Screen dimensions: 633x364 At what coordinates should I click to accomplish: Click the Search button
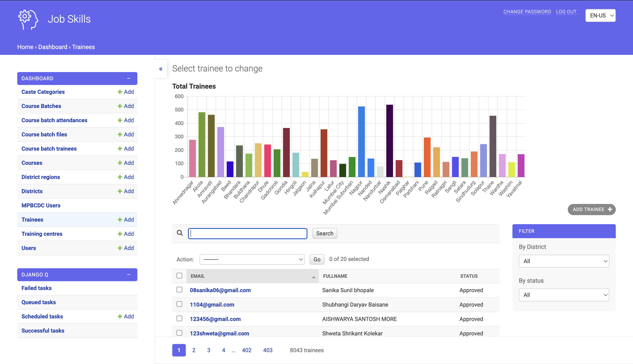click(324, 233)
